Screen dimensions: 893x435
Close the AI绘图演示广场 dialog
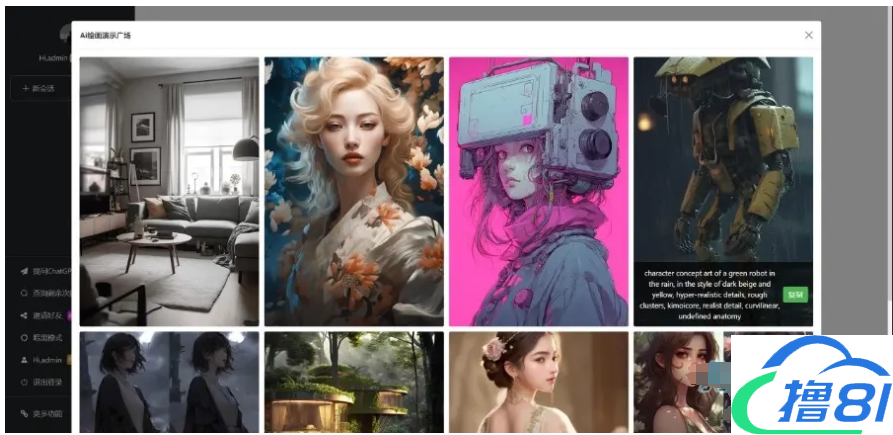tap(808, 35)
